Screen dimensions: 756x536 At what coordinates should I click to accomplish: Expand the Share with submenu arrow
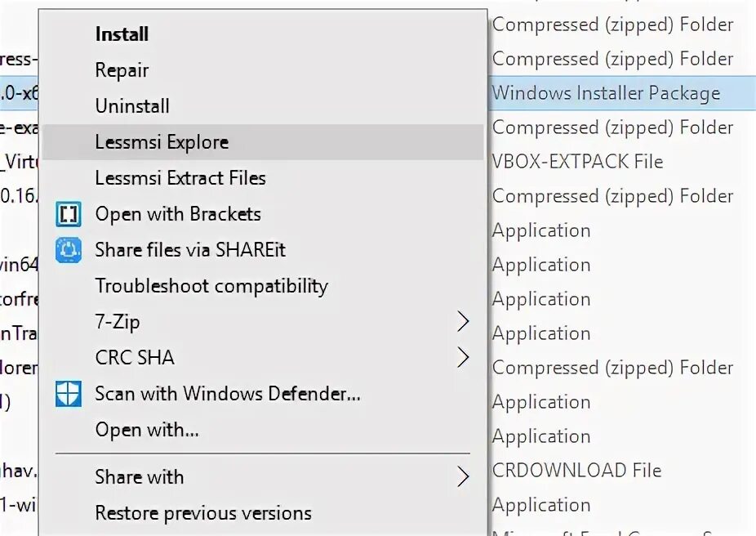click(463, 477)
